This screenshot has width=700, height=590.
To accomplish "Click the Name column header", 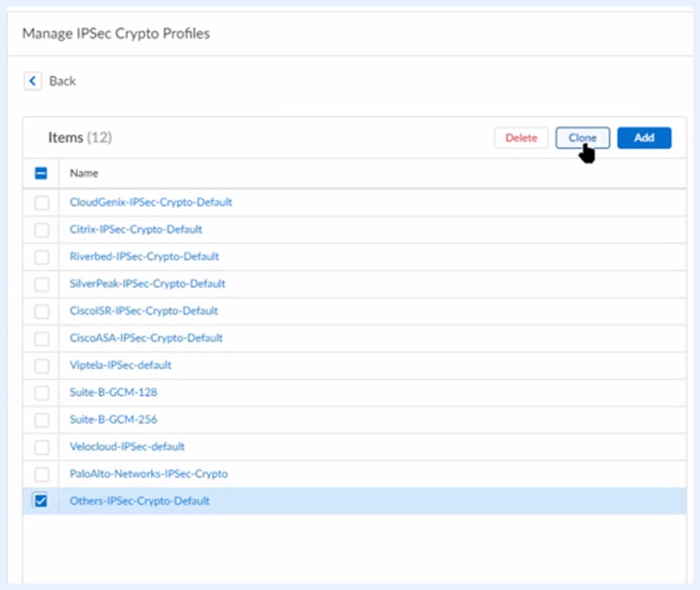I will tap(84, 174).
